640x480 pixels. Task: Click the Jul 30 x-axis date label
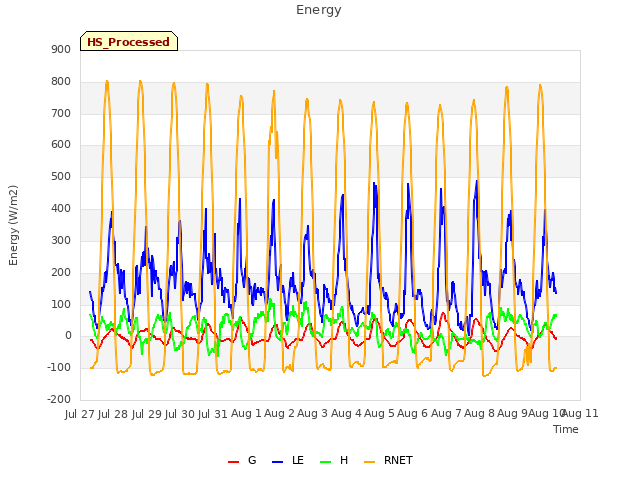180,414
